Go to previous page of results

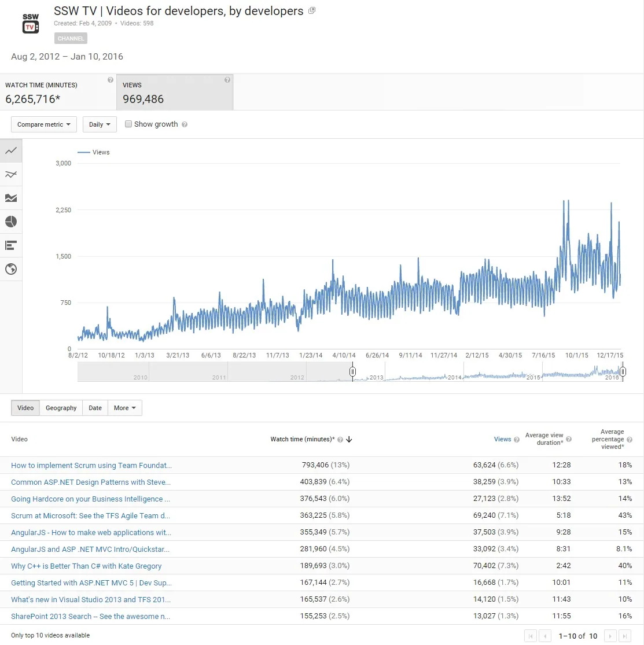[545, 636]
